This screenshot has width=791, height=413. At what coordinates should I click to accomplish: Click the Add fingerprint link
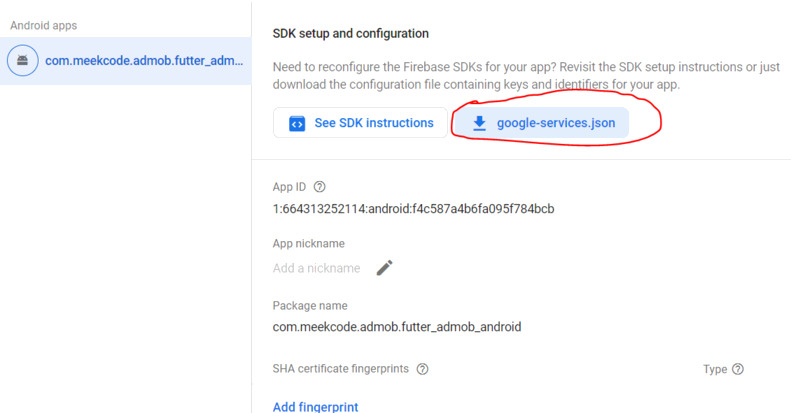(x=316, y=406)
